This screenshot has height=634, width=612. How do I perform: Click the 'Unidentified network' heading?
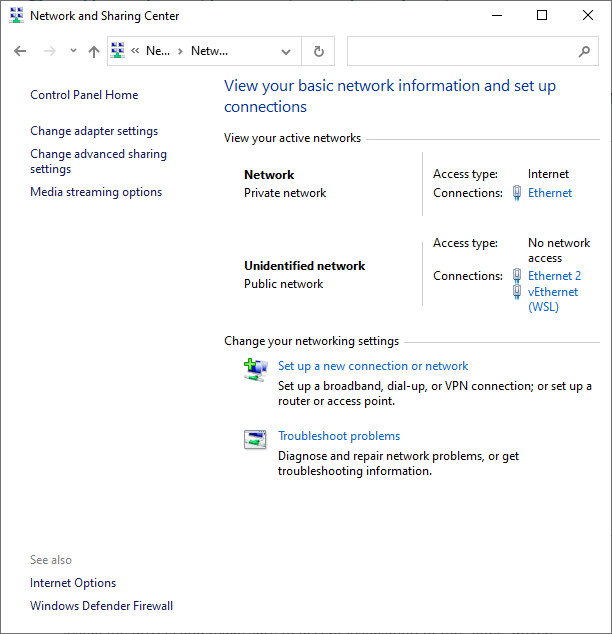pos(304,266)
